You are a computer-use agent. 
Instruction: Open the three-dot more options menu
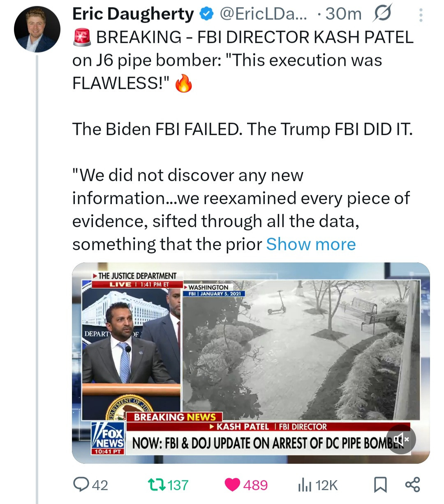pyautogui.click(x=420, y=15)
